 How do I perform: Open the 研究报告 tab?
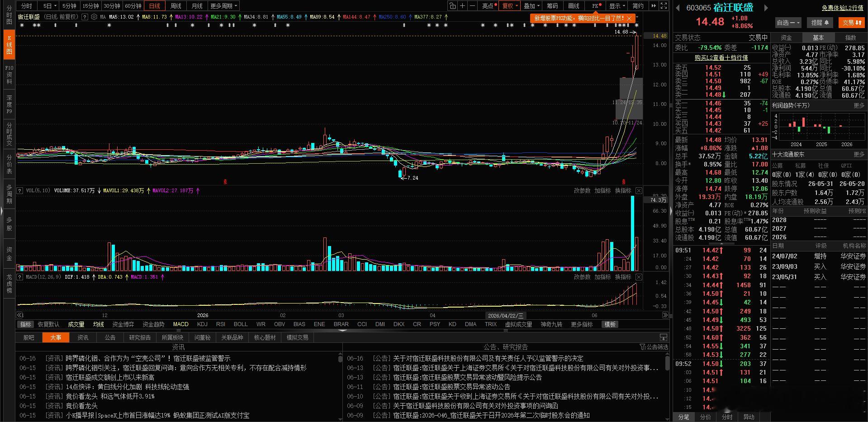coord(140,337)
